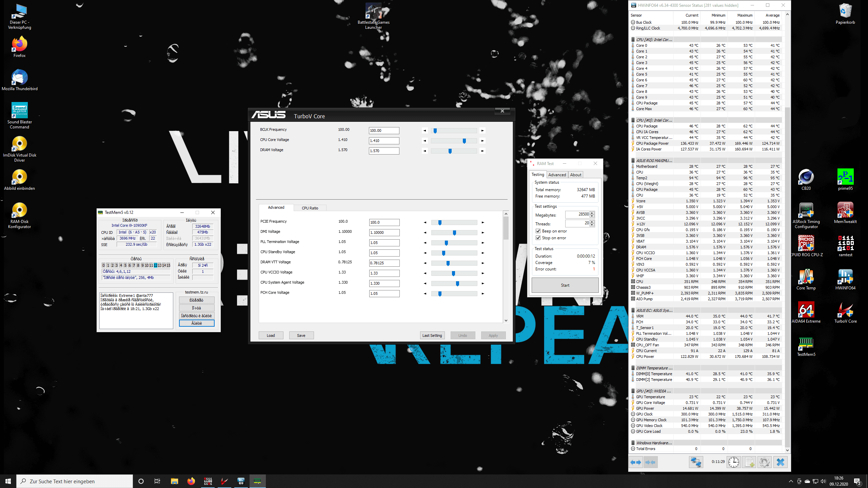868x488 pixels.
Task: Switch to RAM Test Advanced tab
Action: (x=557, y=175)
